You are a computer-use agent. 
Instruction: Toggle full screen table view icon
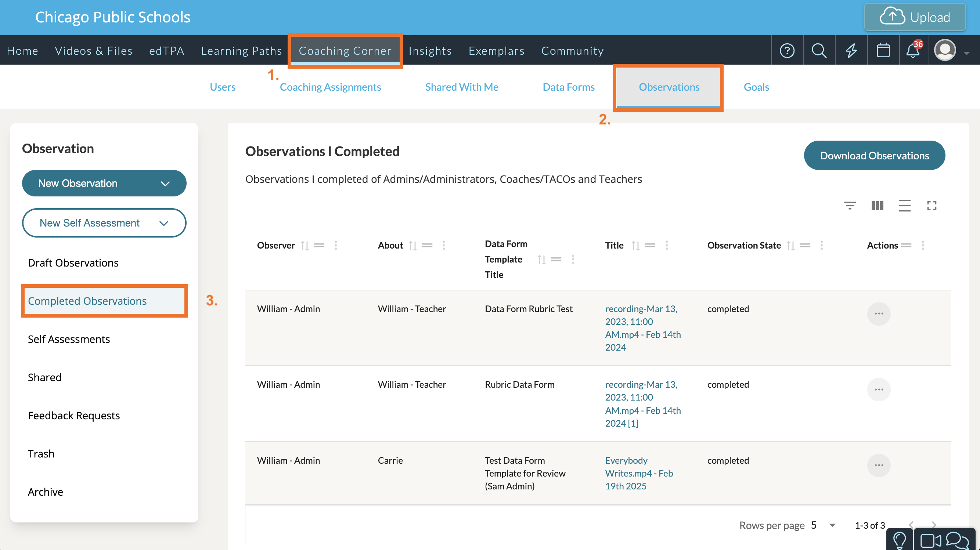tap(932, 206)
